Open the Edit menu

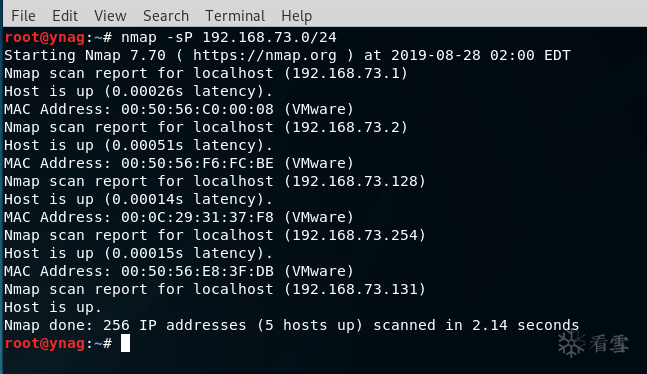(x=65, y=16)
